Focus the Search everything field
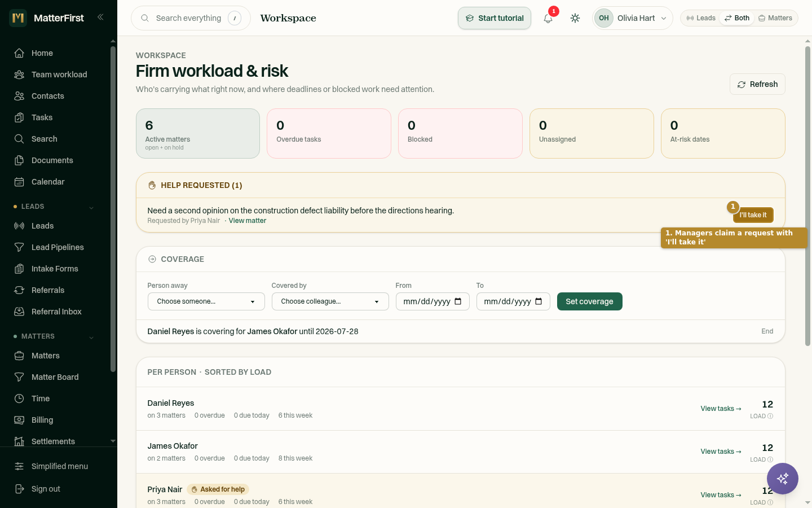This screenshot has width=812, height=508. click(x=191, y=18)
